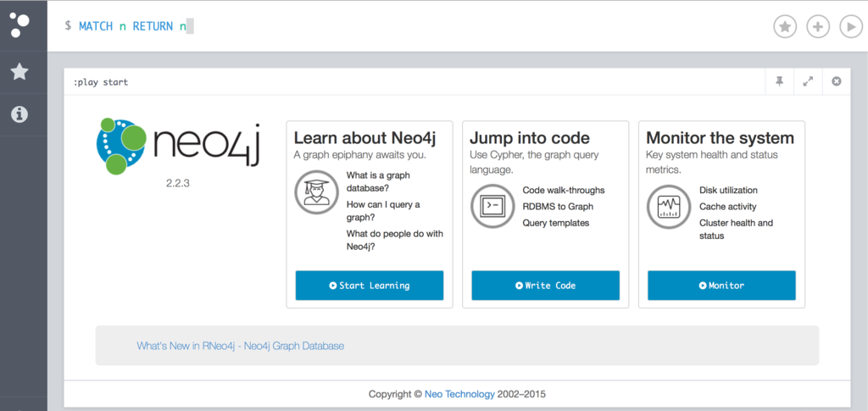Click the Write Code button
The height and width of the screenshot is (411, 868).
[x=545, y=286]
